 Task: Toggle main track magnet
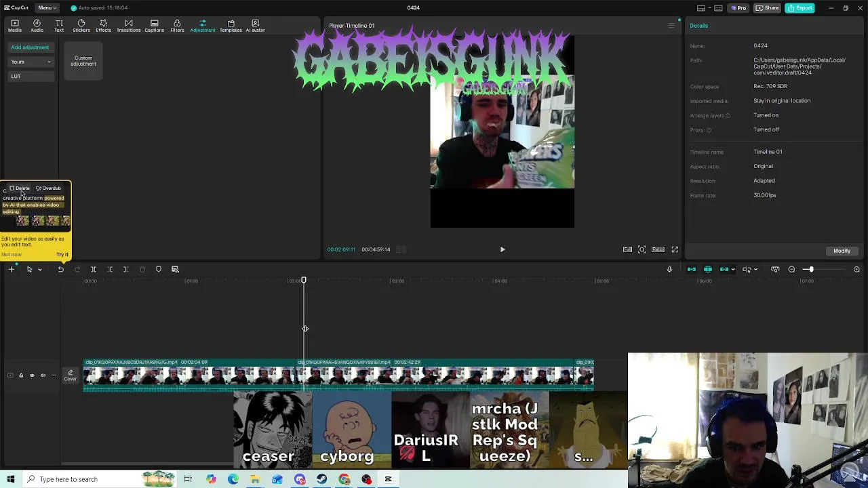click(692, 270)
